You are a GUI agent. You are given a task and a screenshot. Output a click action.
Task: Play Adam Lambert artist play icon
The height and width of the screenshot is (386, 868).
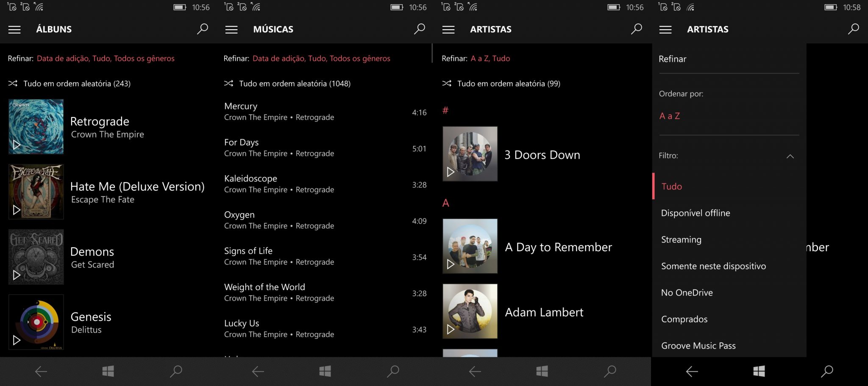pos(451,329)
